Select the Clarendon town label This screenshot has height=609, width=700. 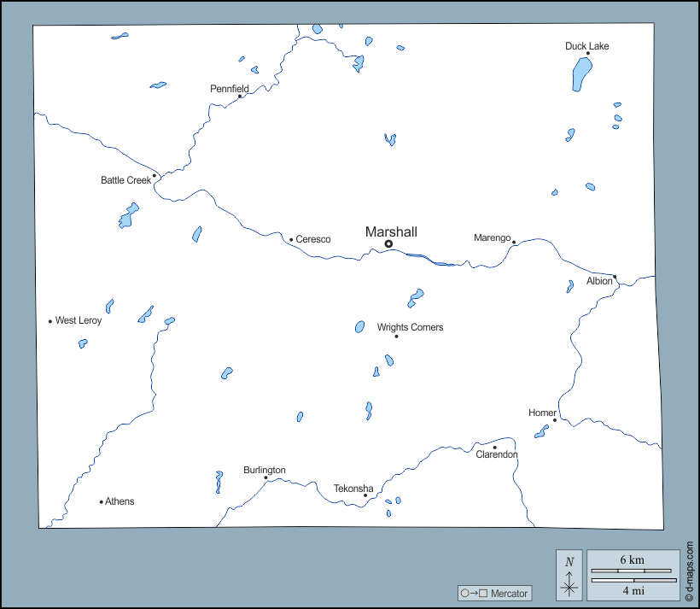tap(497, 454)
